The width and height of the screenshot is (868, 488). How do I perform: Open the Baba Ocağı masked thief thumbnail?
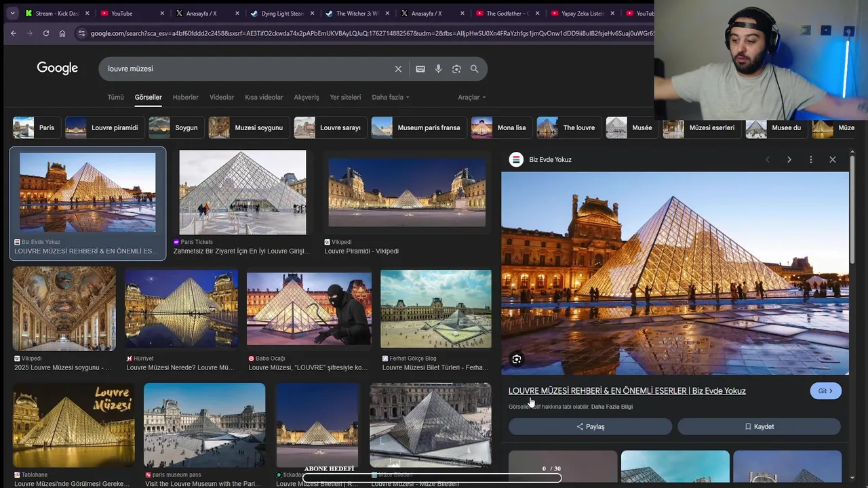(x=309, y=309)
